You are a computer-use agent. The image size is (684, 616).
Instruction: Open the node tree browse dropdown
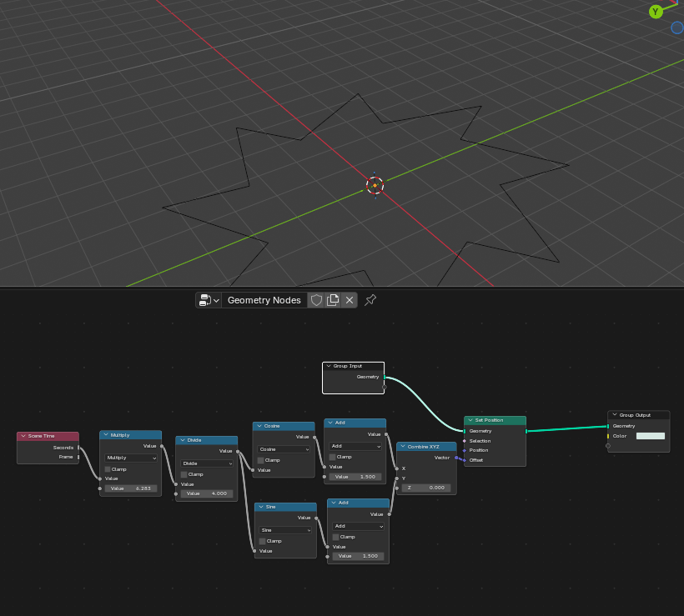click(x=209, y=300)
